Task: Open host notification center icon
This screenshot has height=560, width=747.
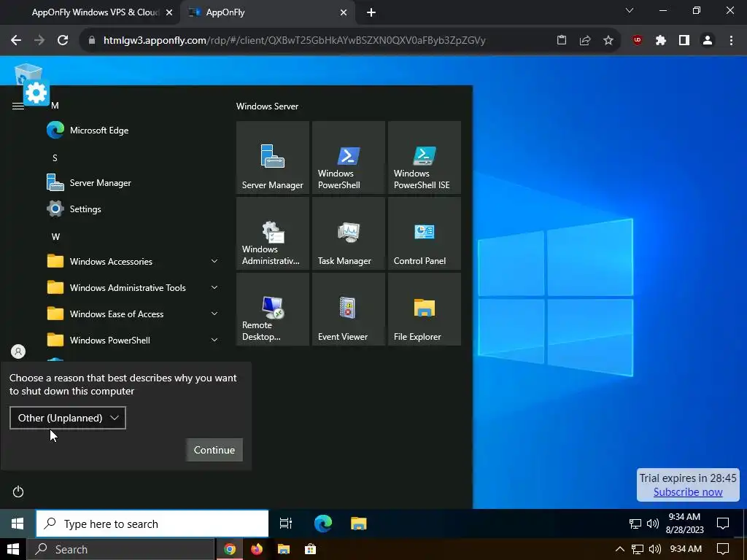Action: click(723, 549)
